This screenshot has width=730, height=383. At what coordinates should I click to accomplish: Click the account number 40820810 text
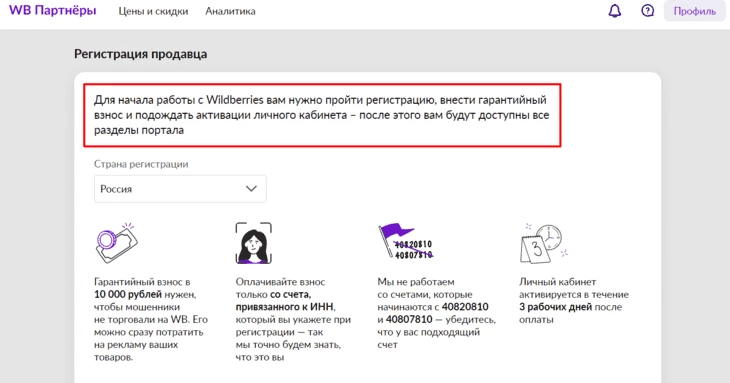tap(465, 307)
